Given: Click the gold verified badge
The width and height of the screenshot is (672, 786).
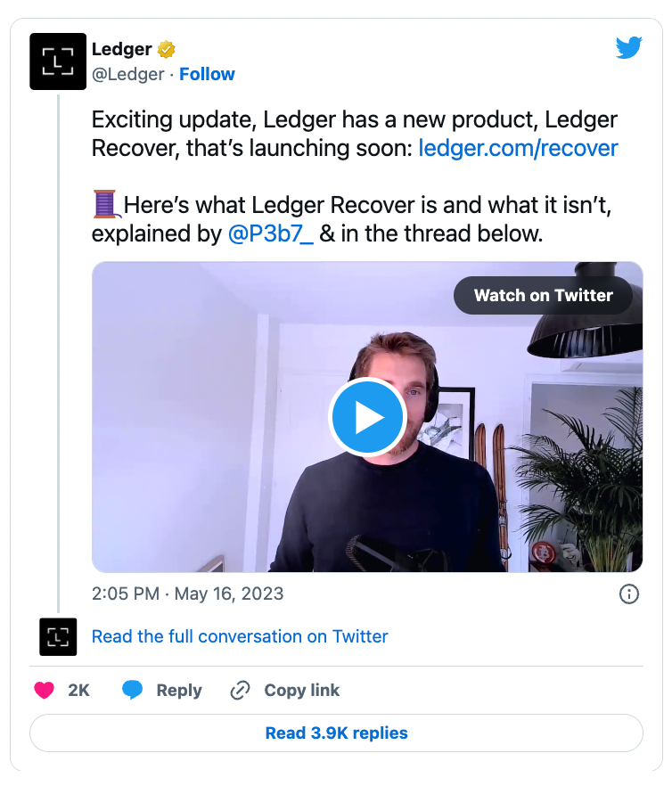Looking at the screenshot, I should point(166,49).
